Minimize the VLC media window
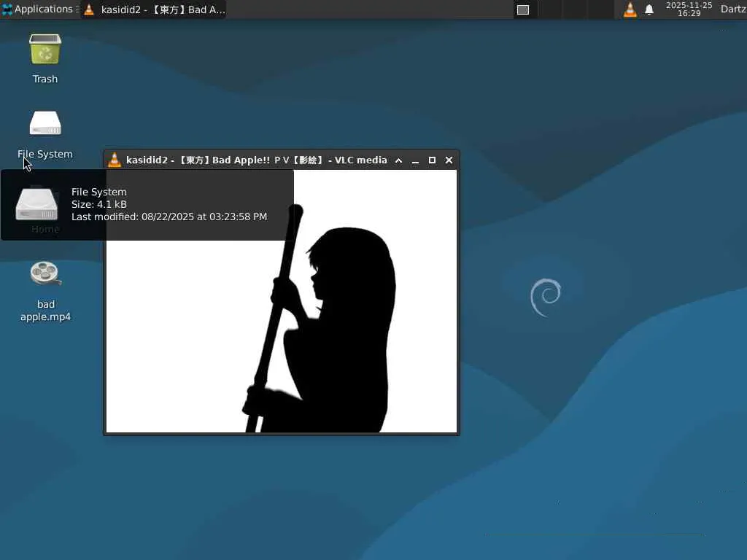Image resolution: width=747 pixels, height=560 pixels. (x=415, y=160)
